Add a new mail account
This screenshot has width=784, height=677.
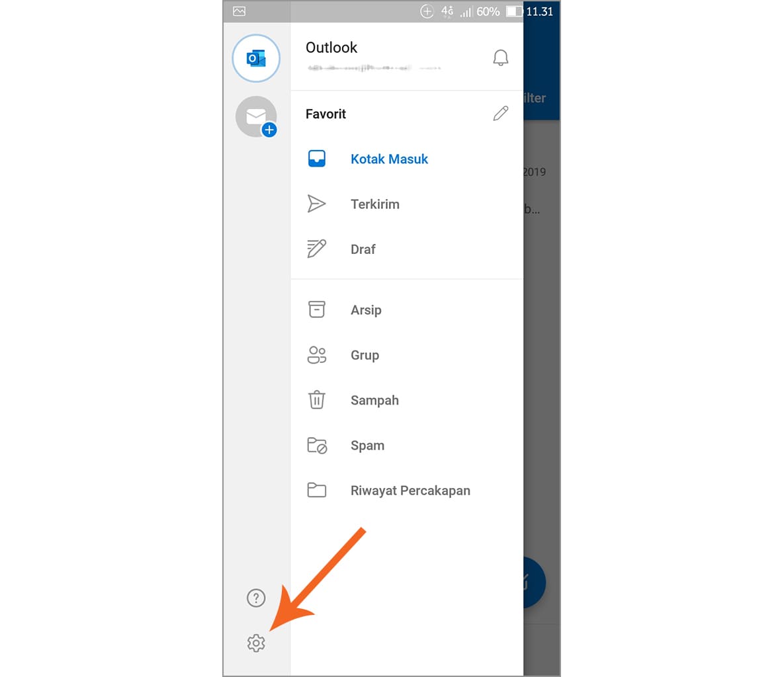tap(256, 117)
